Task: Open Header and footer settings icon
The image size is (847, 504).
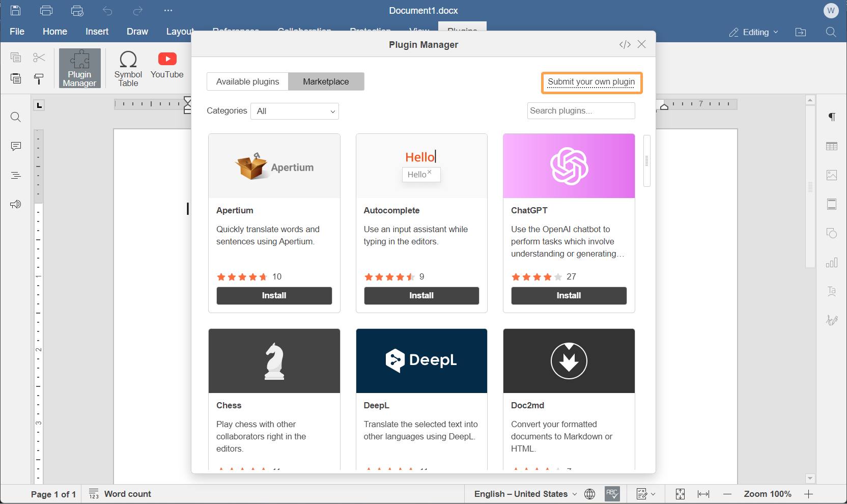Action: click(832, 204)
